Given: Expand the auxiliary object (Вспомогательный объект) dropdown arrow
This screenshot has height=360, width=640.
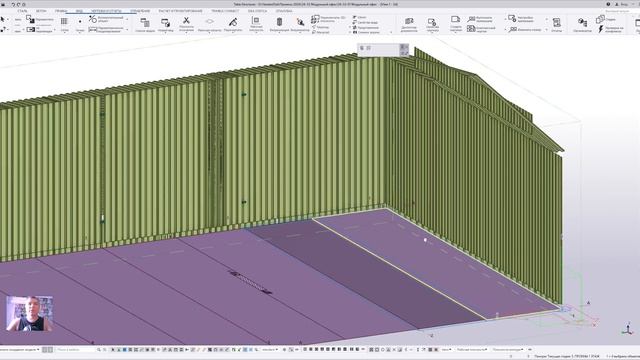Looking at the screenshot, I should pos(127,19).
